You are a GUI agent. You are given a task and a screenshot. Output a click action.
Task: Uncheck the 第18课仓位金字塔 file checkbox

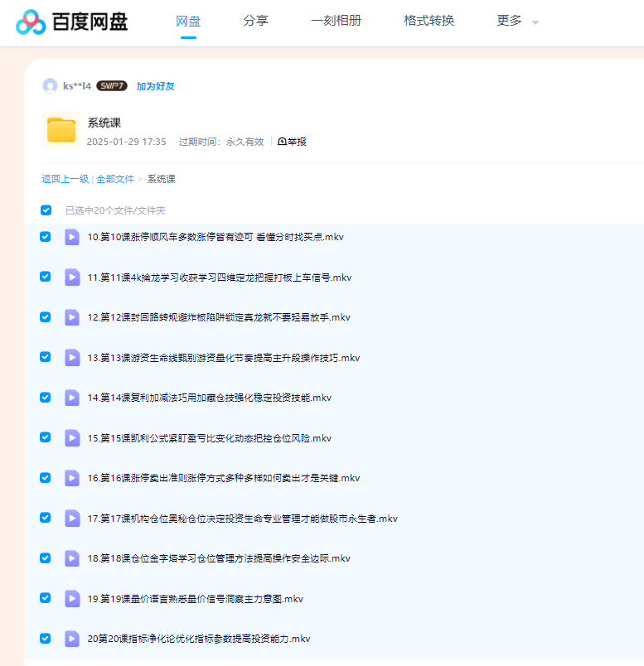click(45, 557)
